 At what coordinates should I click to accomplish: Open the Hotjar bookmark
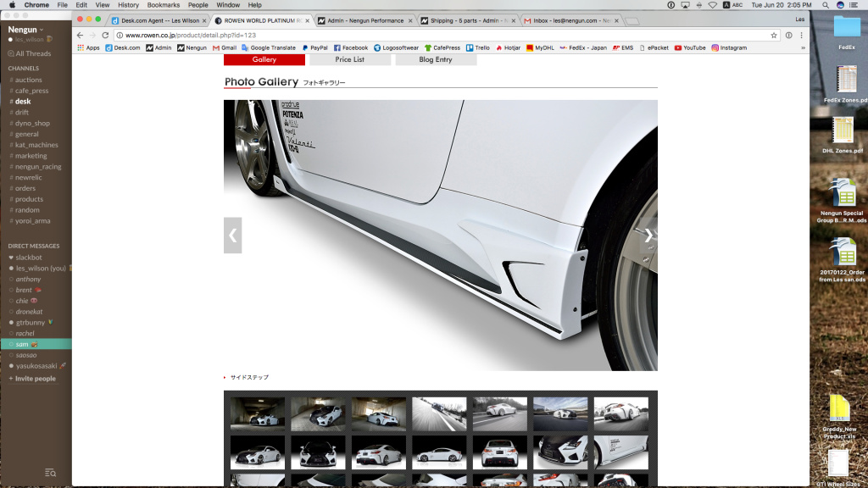coord(510,48)
